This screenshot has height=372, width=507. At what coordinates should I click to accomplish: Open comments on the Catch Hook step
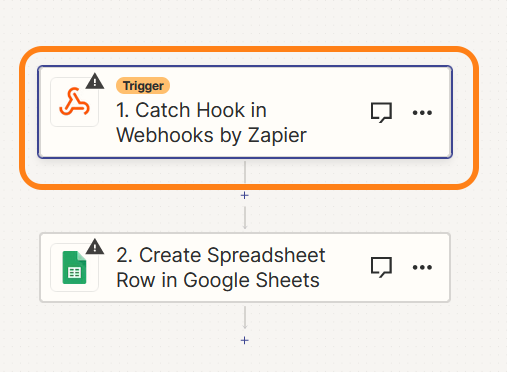click(x=381, y=112)
